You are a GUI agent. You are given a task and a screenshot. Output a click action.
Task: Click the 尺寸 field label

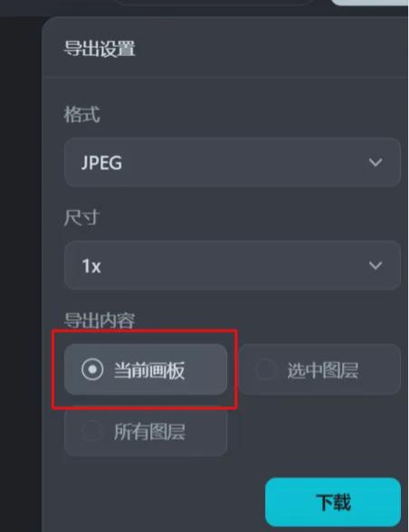(x=81, y=217)
